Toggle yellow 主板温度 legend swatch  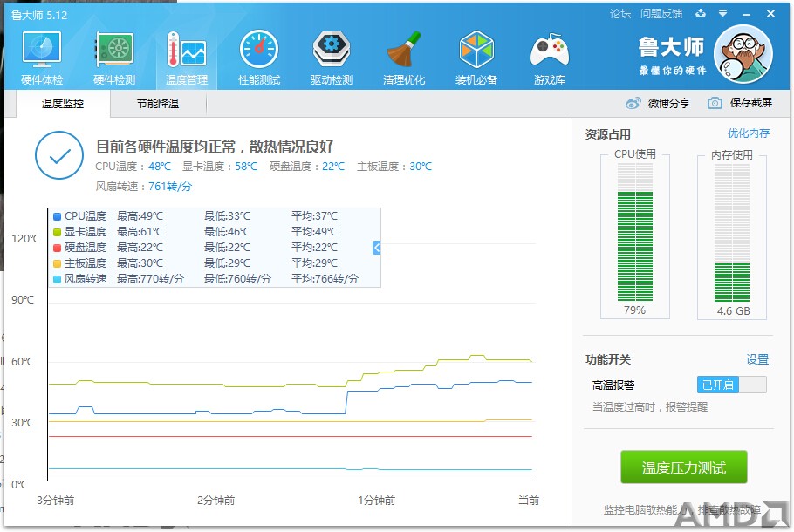click(58, 263)
